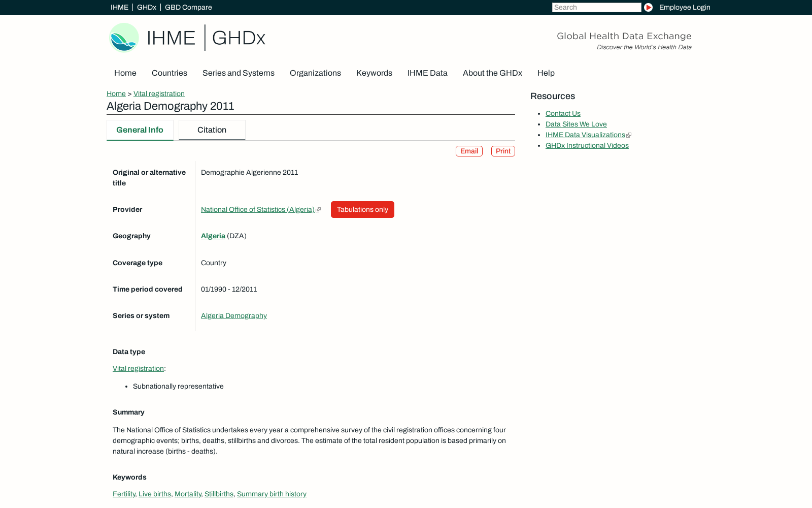Screen dimensions: 812x508
Task: Open the Summary birth history keyword link
Action: [x=272, y=494]
